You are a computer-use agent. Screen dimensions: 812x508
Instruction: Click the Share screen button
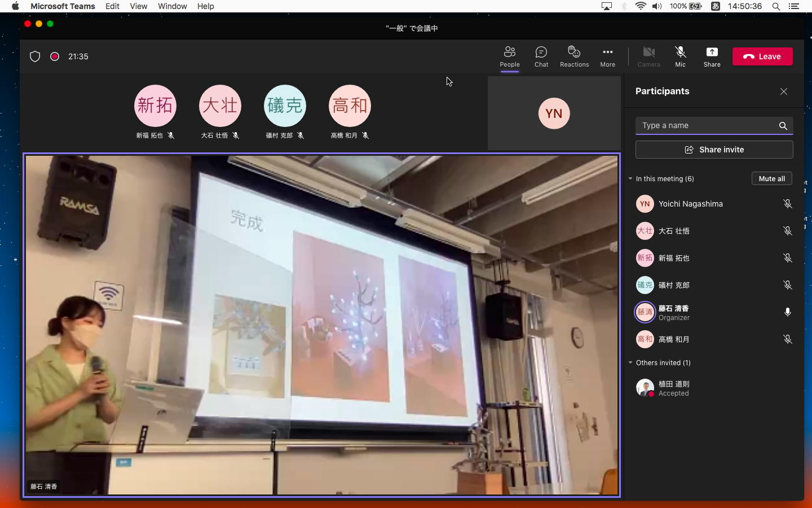click(712, 56)
